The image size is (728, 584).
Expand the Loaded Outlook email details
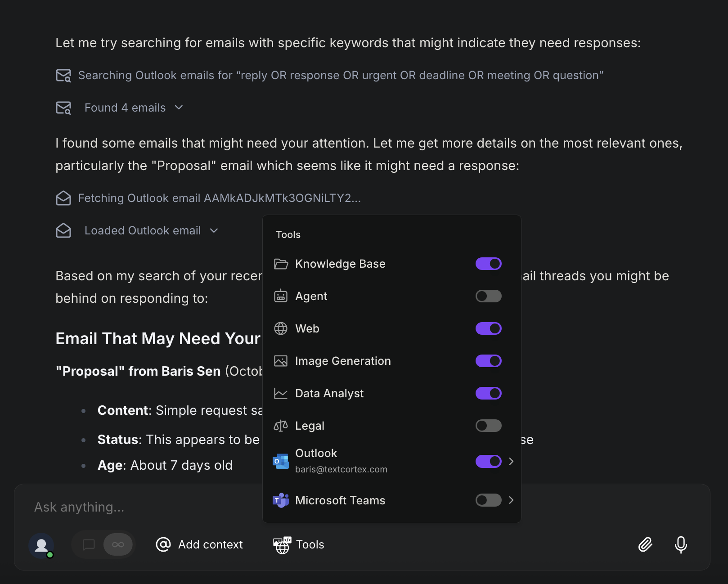[214, 230]
